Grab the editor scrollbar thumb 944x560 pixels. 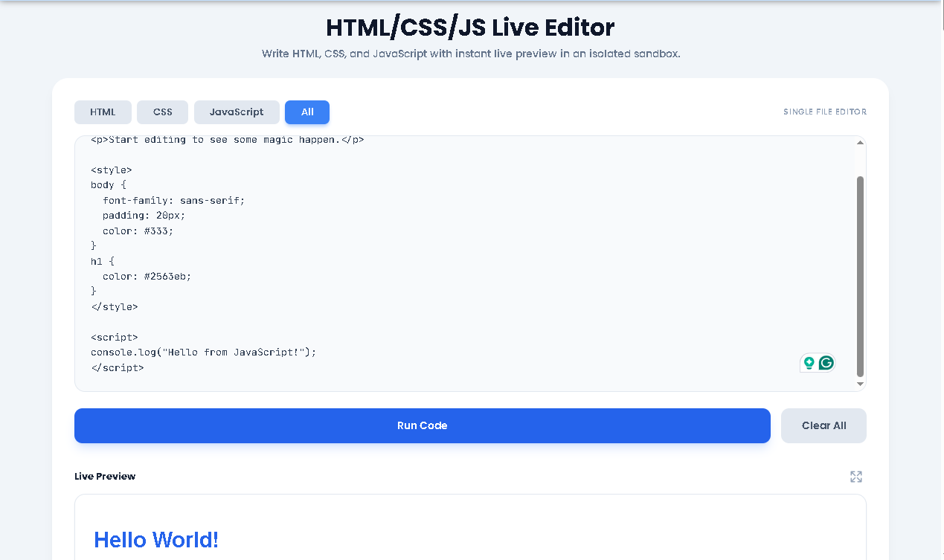pyautogui.click(x=861, y=275)
